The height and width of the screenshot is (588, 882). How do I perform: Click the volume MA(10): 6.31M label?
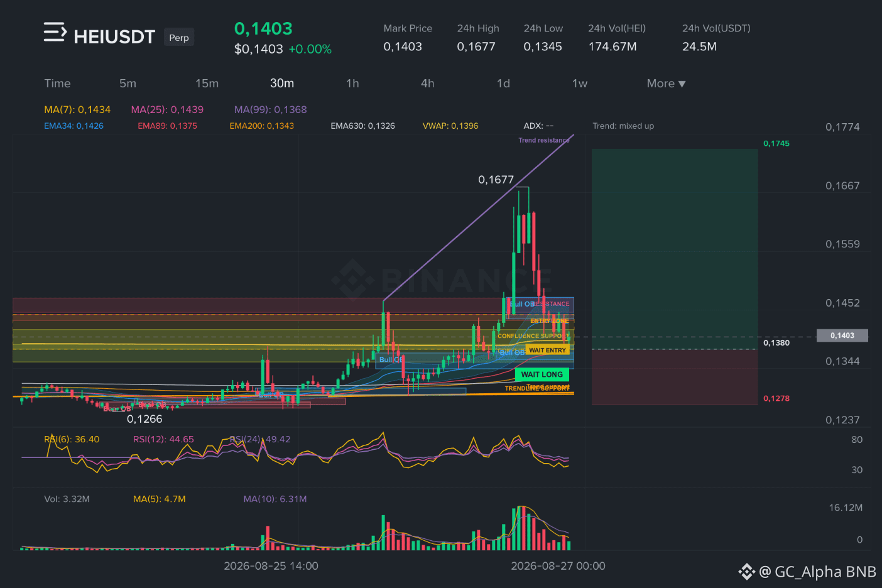point(275,499)
